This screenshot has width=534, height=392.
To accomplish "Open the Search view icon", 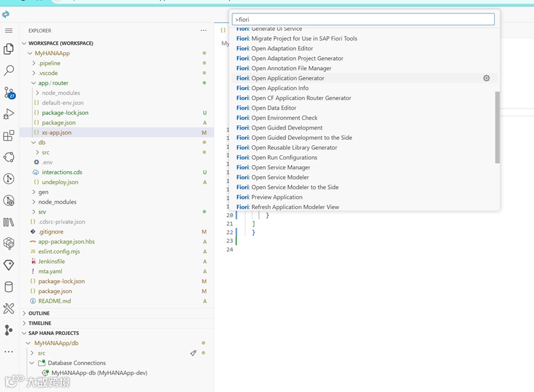I will pyautogui.click(x=9, y=71).
